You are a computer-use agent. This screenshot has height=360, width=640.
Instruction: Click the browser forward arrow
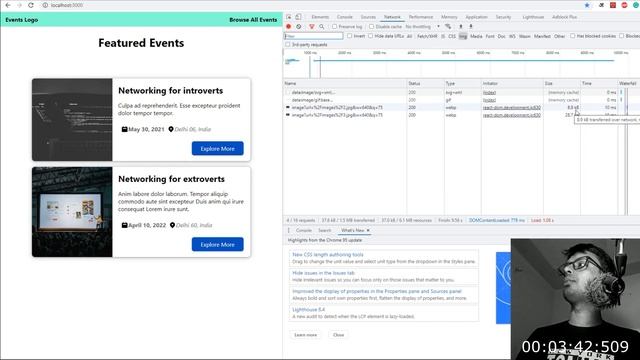[19, 5]
